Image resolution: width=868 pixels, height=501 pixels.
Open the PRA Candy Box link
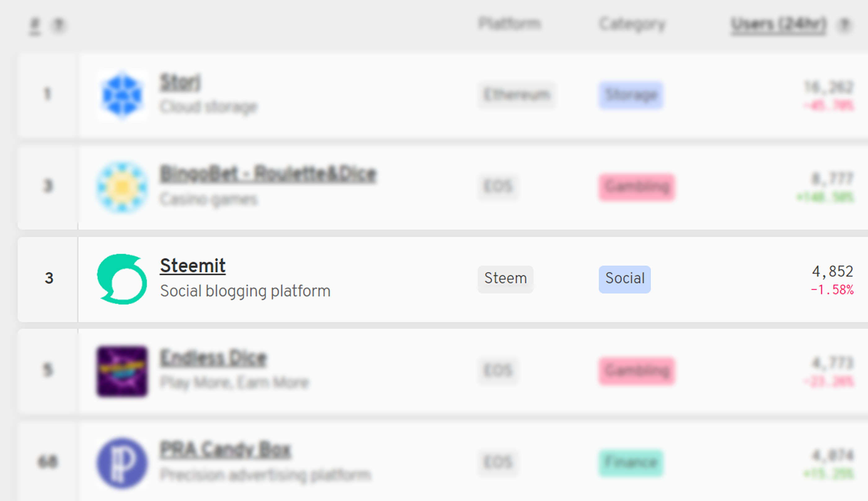pos(225,450)
